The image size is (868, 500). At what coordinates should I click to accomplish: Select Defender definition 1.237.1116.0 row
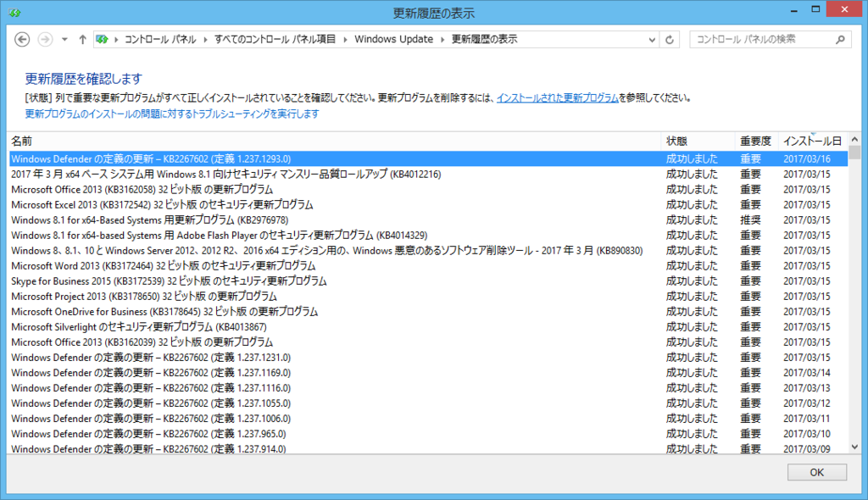428,388
